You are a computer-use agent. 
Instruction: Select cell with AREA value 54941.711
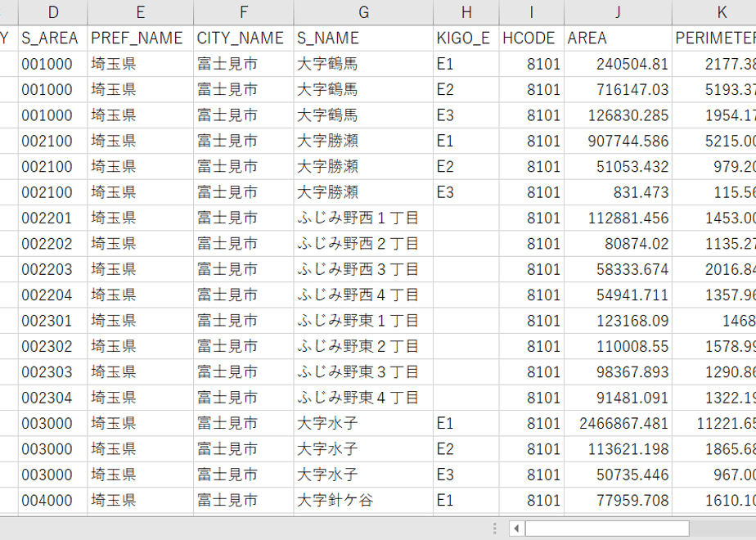[618, 295]
